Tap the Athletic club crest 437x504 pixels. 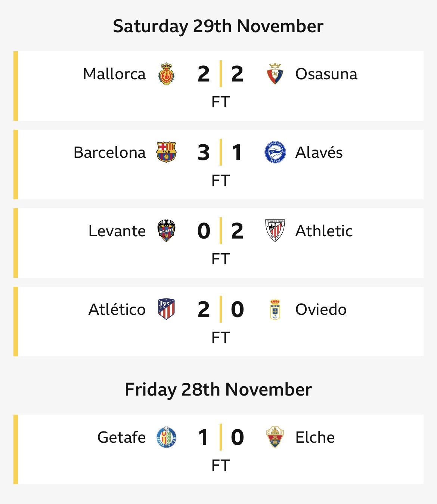tap(275, 231)
